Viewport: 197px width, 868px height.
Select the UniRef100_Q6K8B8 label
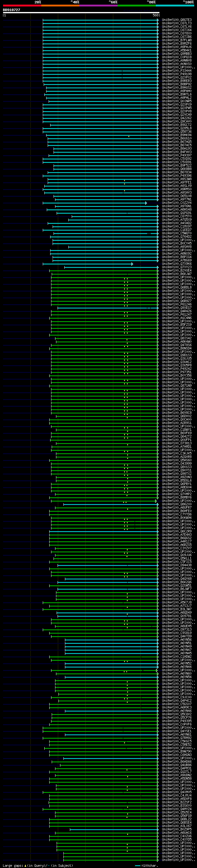click(x=177, y=169)
